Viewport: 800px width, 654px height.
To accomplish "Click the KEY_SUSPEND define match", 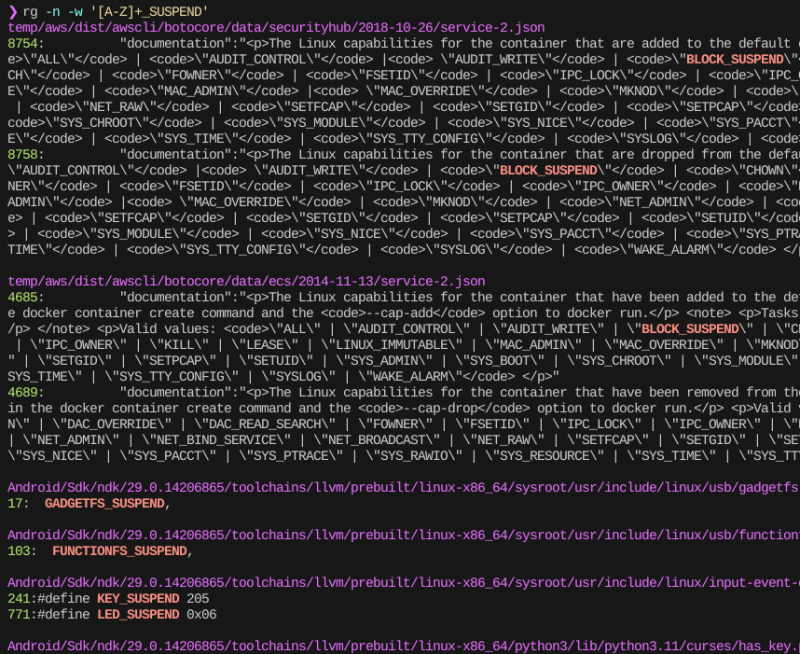I will click(x=137, y=599).
